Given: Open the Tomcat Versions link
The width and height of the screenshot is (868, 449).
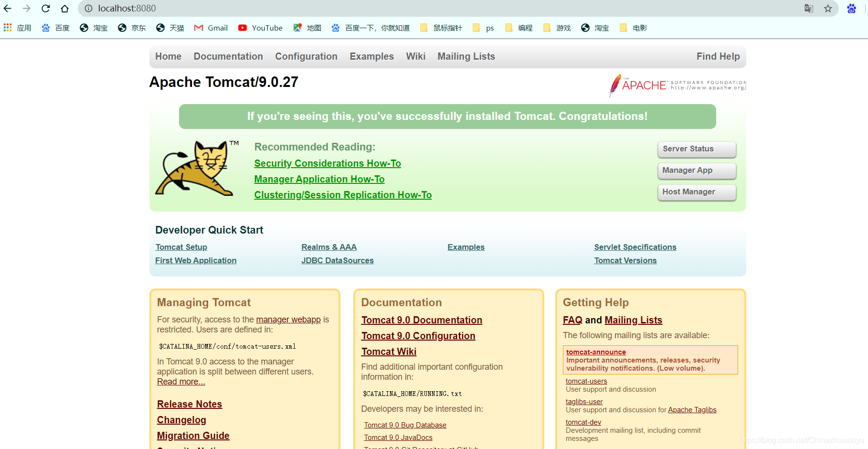Looking at the screenshot, I should pos(625,260).
